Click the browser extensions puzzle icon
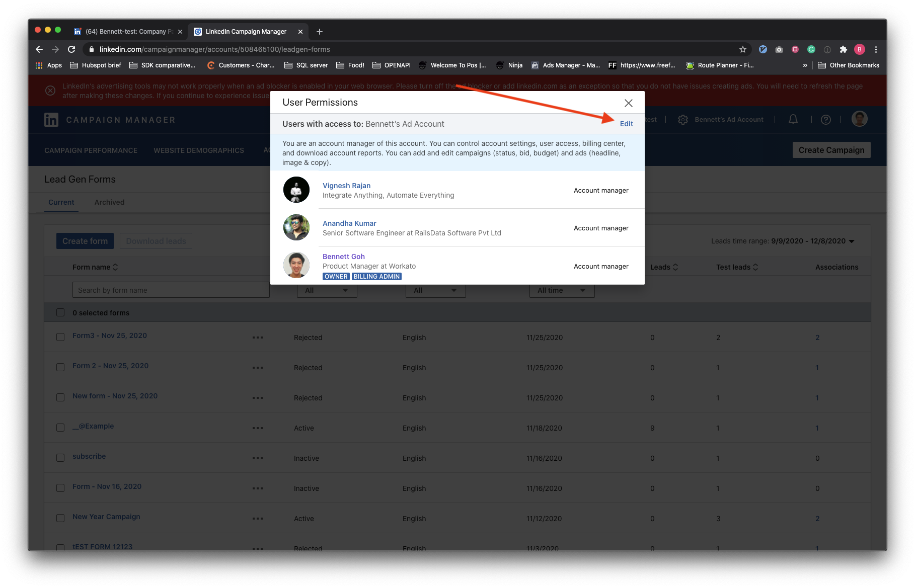 [843, 49]
